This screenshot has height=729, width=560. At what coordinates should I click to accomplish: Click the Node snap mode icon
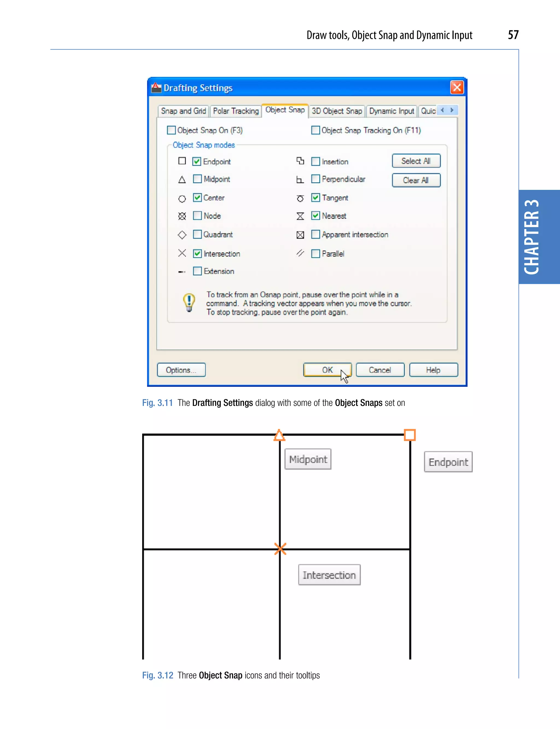(182, 216)
